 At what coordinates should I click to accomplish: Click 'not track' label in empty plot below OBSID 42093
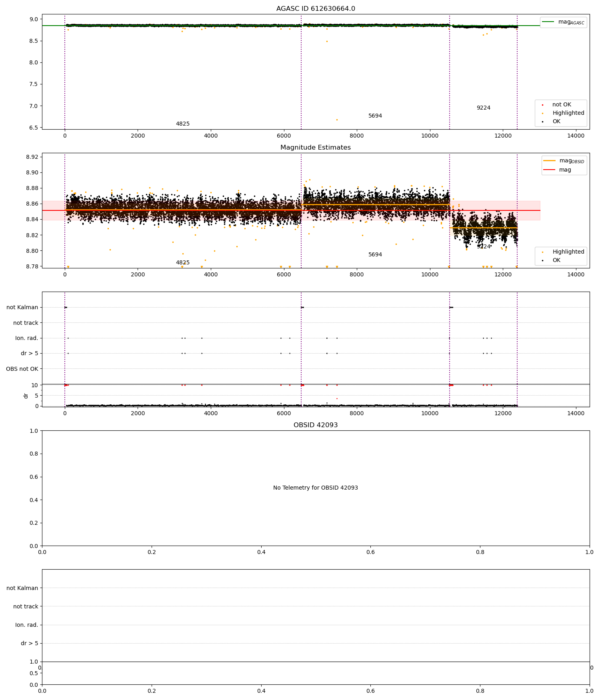(26, 607)
